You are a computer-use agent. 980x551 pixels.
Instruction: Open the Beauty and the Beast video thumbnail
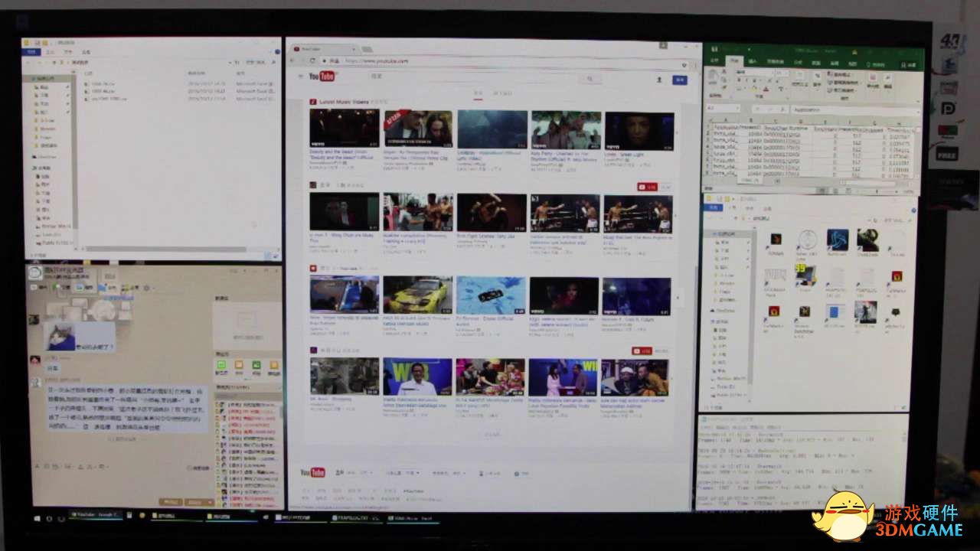tap(345, 128)
